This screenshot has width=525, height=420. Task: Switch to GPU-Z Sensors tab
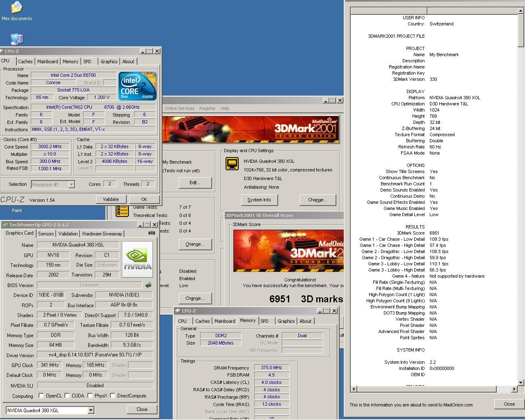pos(46,233)
